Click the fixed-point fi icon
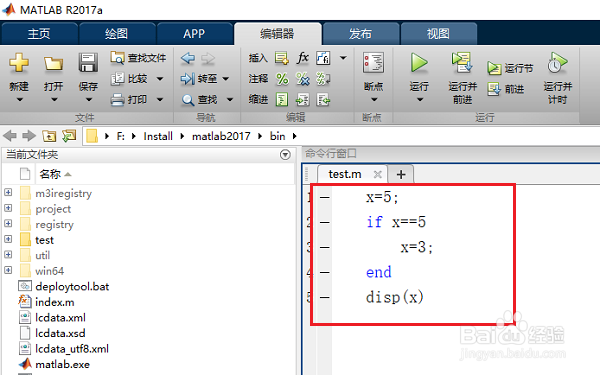This screenshot has width=600, height=375. [323, 58]
